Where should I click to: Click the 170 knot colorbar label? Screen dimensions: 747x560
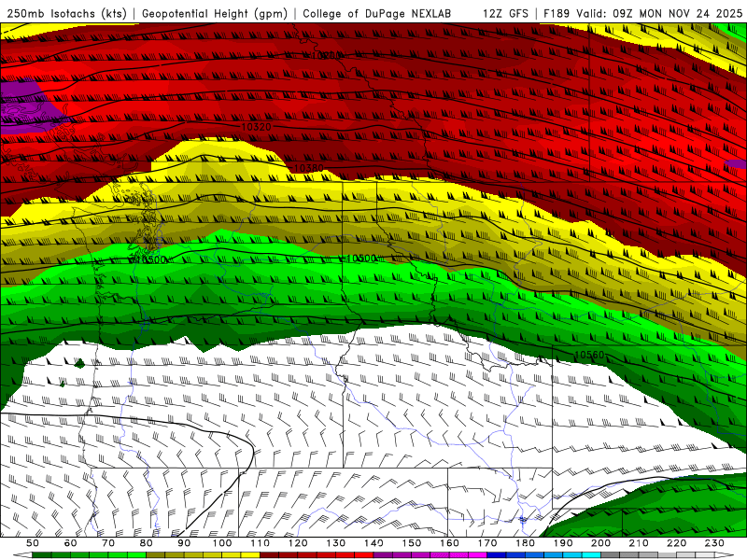tap(487, 543)
